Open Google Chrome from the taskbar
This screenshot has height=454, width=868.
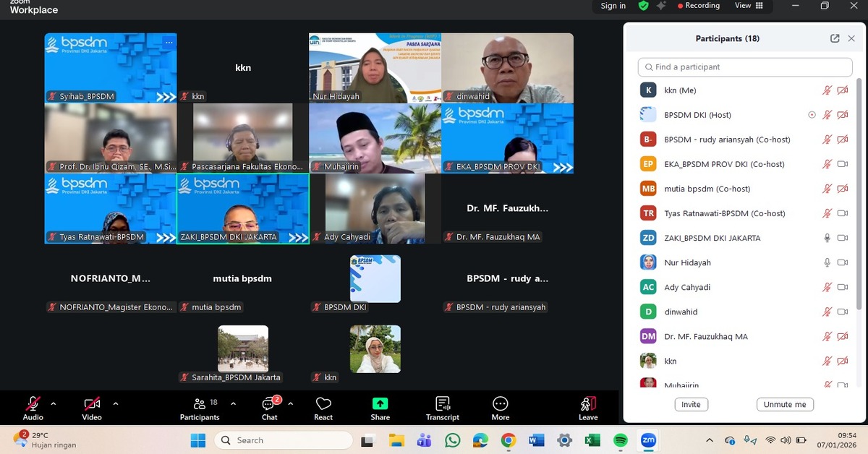click(508, 440)
